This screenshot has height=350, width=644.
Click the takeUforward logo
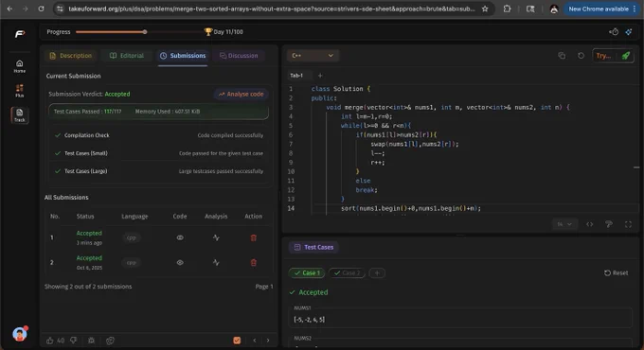coord(20,34)
